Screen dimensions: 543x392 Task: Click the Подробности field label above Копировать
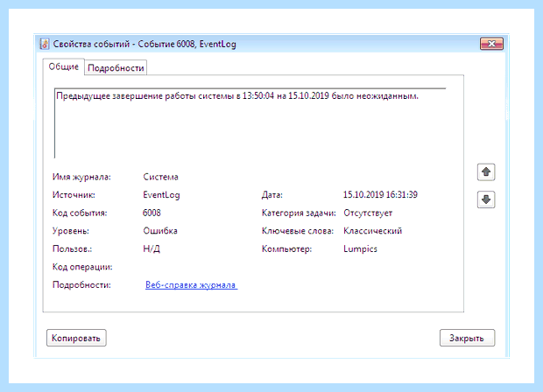coord(81,285)
